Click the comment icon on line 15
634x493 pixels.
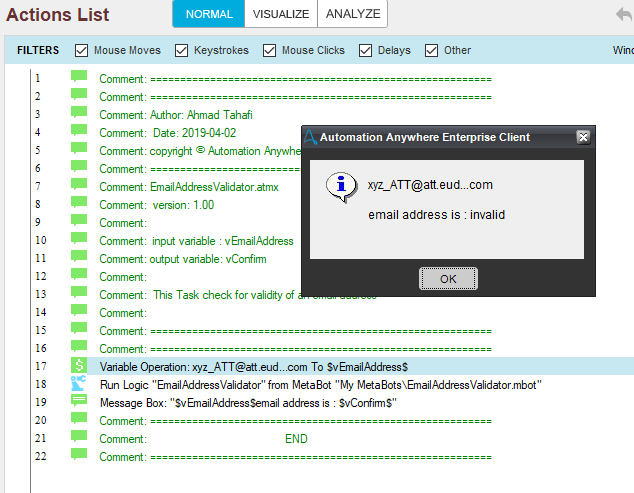[x=79, y=328]
